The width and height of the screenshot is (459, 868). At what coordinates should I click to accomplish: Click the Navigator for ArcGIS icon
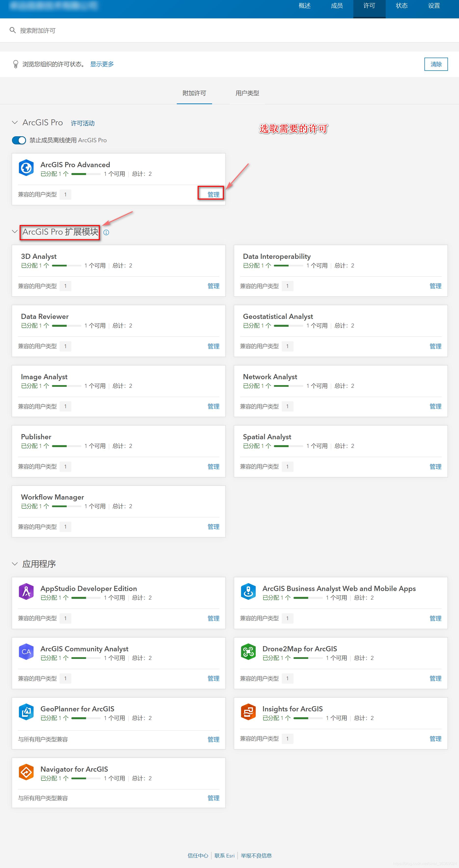click(26, 772)
